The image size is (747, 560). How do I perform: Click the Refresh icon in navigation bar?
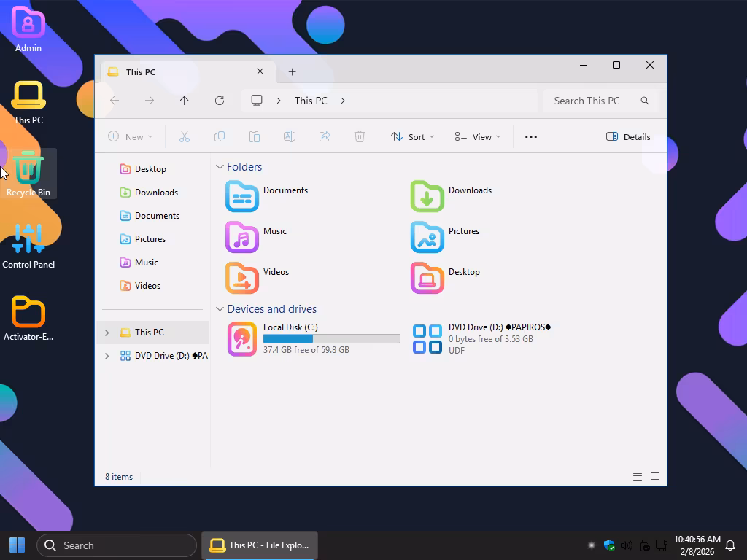click(x=220, y=101)
